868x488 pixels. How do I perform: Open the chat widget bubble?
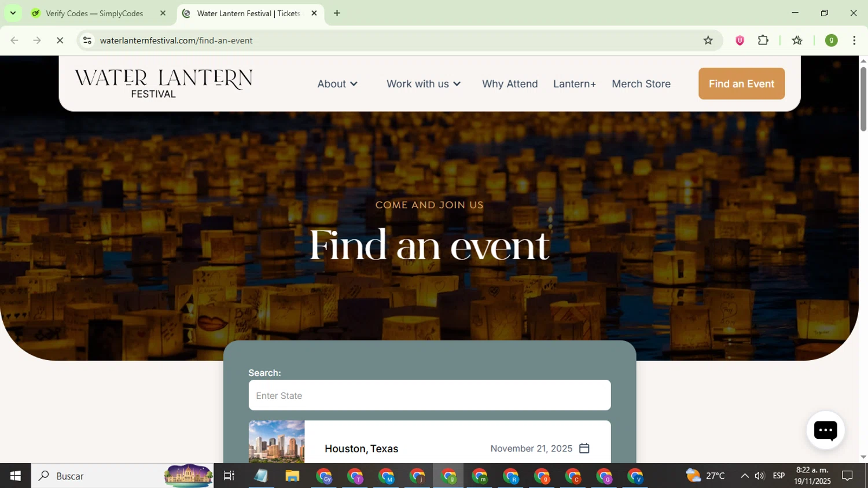click(825, 430)
